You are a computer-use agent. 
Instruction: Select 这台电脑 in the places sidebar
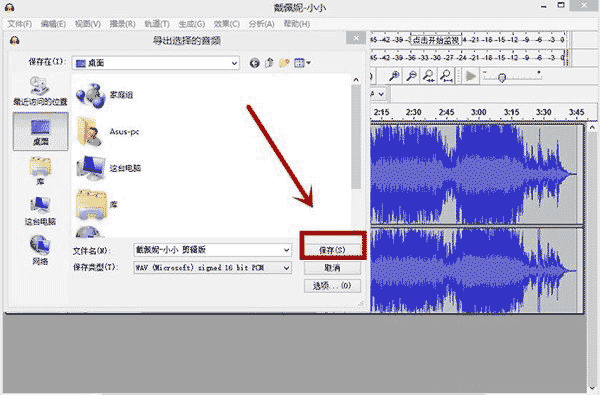[x=40, y=211]
